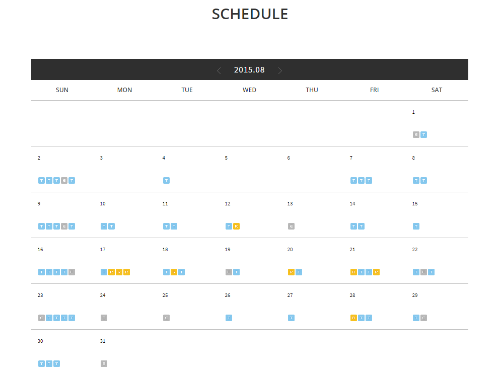500x374 pixels.
Task: Open the first orange icon on August 21
Action: (x=353, y=272)
